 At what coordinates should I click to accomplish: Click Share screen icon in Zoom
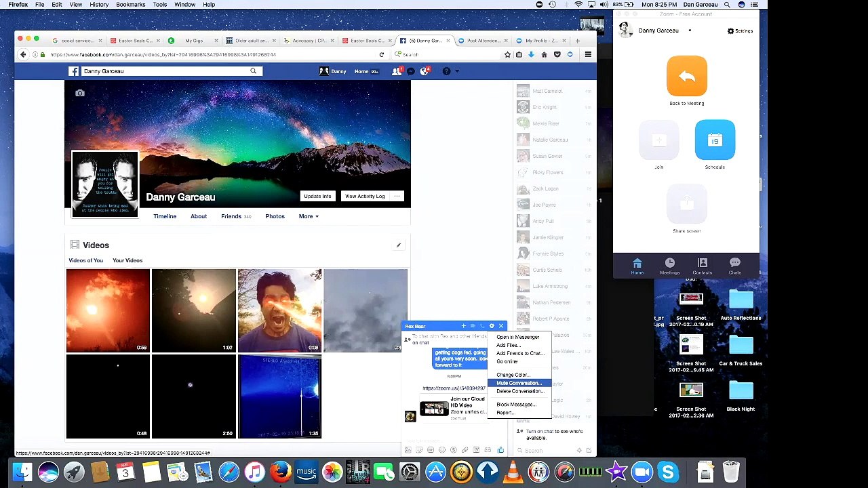tap(687, 204)
